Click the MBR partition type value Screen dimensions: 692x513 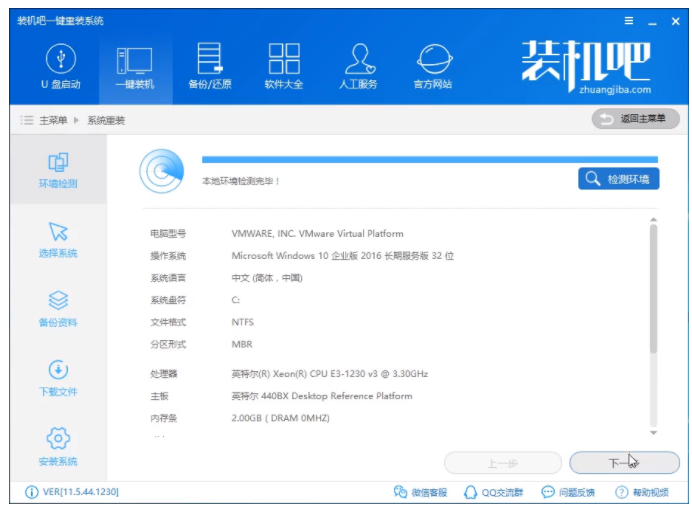(x=242, y=344)
